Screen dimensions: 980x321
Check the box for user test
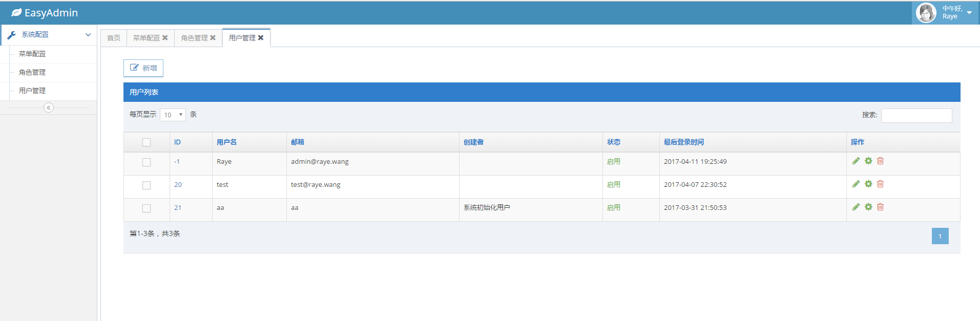(x=147, y=185)
